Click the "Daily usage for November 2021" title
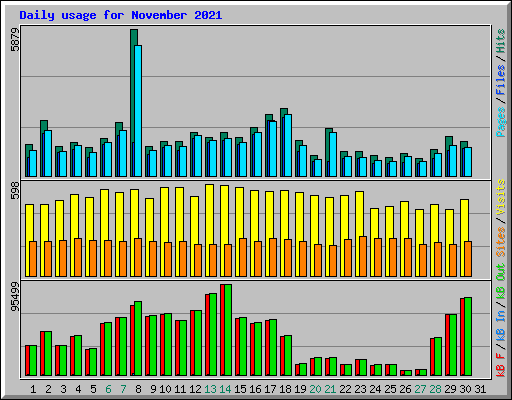This screenshot has height=400, width=512. pos(121,15)
